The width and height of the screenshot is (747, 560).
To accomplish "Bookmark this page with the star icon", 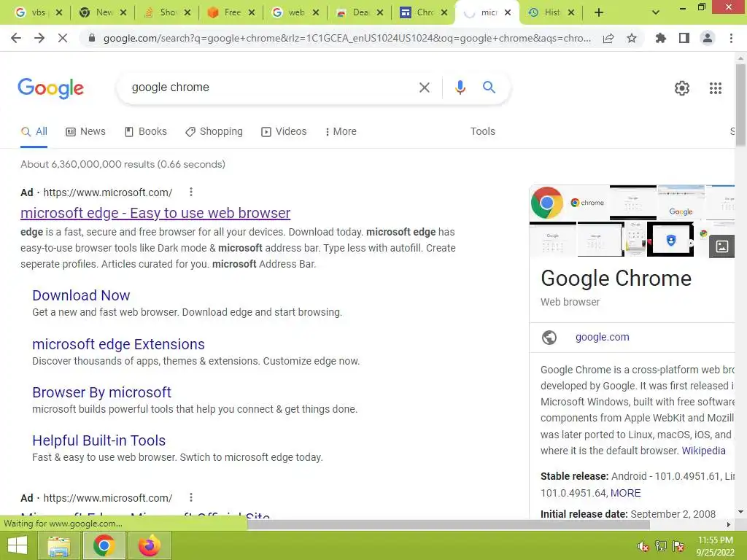I will [632, 38].
